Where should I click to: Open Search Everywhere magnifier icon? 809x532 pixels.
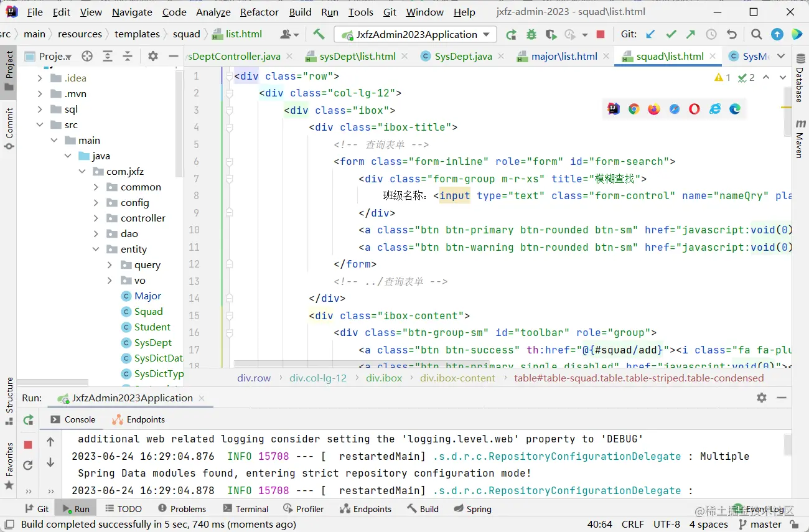click(756, 35)
